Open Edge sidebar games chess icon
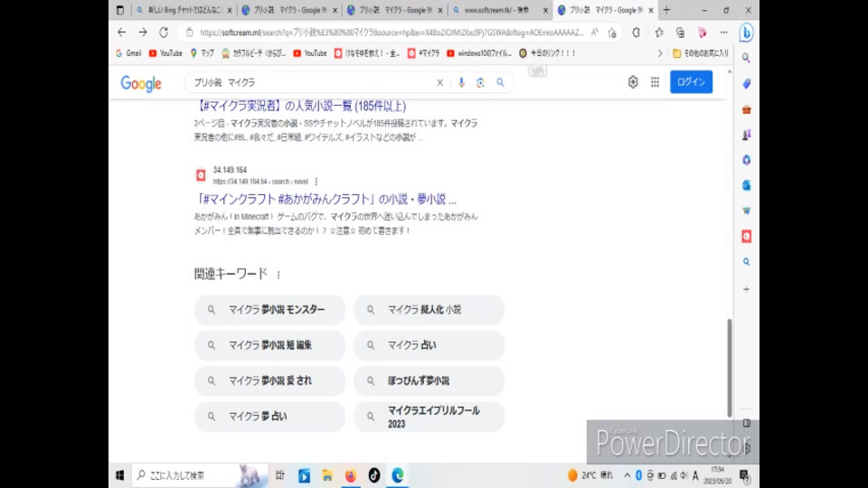 (746, 135)
